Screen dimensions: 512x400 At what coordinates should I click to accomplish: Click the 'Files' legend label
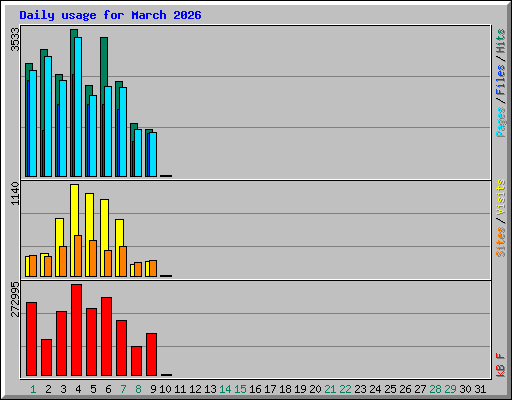(501, 80)
